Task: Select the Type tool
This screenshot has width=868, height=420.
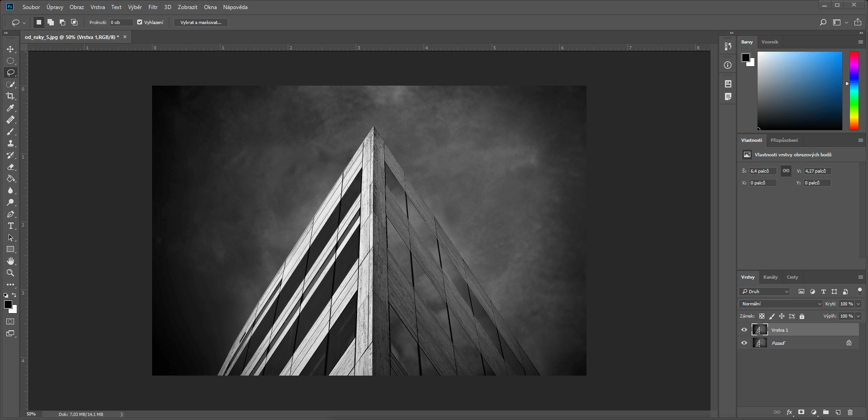Action: point(10,226)
